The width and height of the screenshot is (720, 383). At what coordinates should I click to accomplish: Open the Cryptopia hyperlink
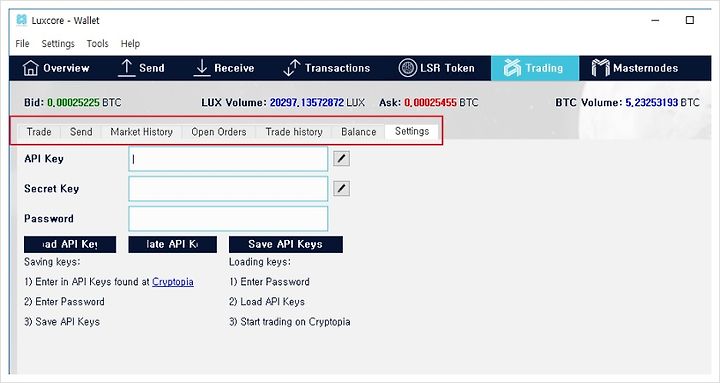[173, 282]
